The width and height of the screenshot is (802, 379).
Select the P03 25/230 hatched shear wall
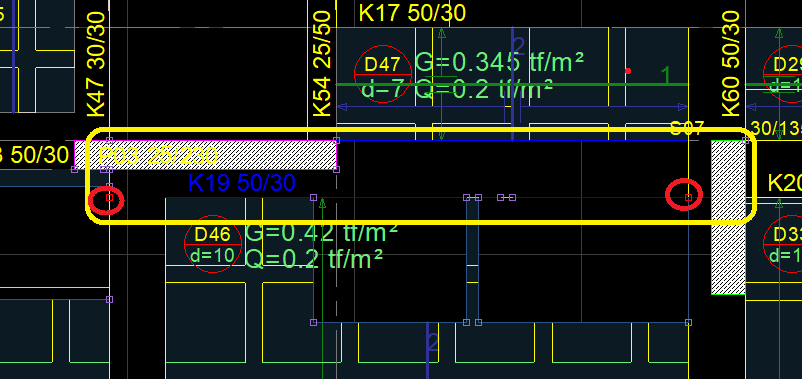click(x=206, y=155)
